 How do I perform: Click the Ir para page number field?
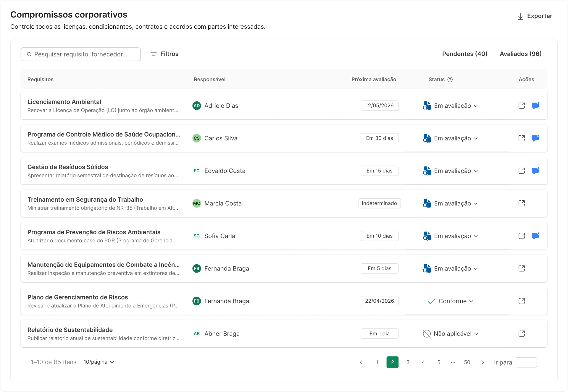click(526, 362)
